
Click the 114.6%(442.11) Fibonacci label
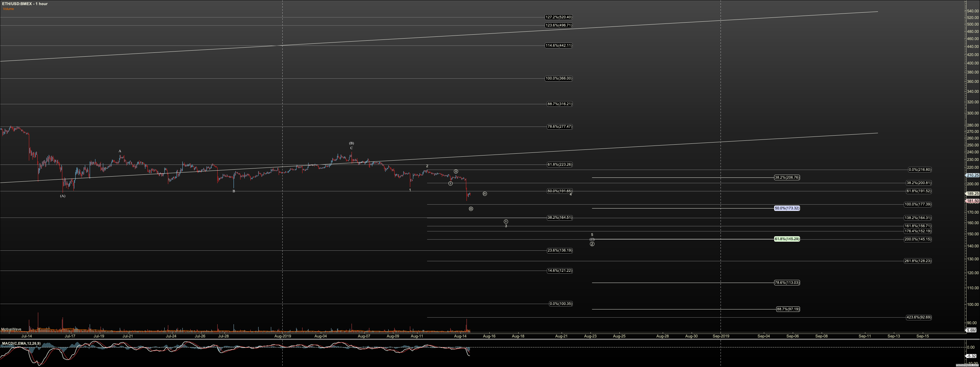(559, 46)
